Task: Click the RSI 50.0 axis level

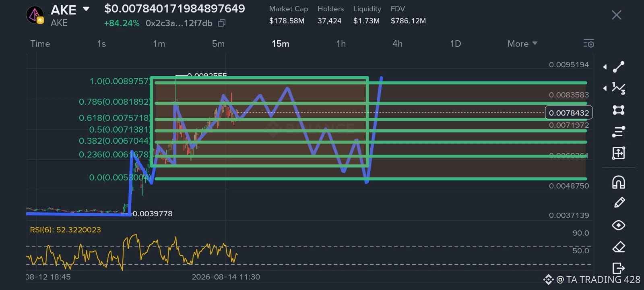Action: pos(580,251)
